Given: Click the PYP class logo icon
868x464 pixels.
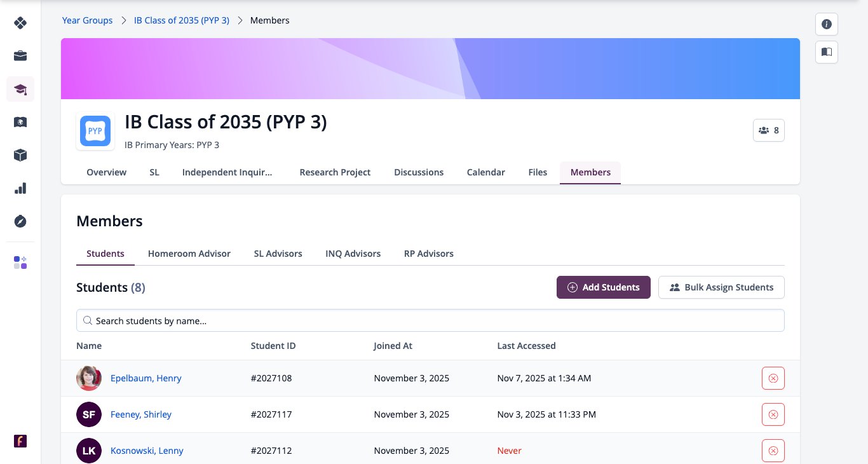Looking at the screenshot, I should tap(95, 132).
